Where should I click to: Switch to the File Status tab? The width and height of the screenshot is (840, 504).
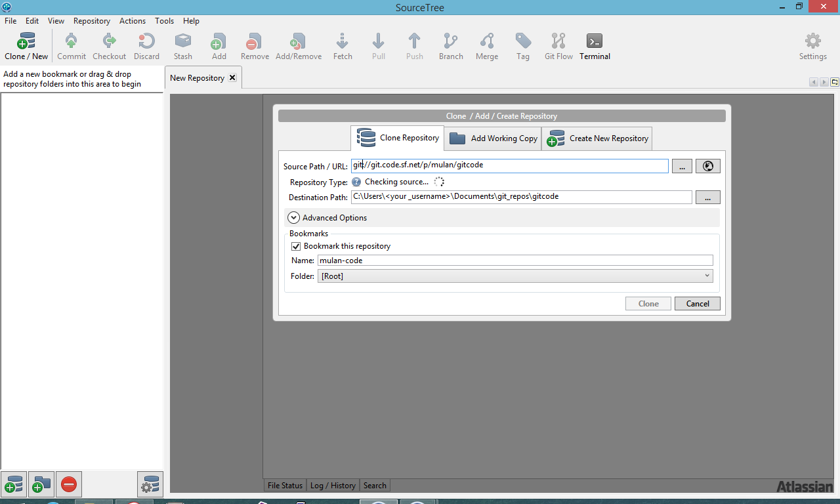(x=285, y=486)
